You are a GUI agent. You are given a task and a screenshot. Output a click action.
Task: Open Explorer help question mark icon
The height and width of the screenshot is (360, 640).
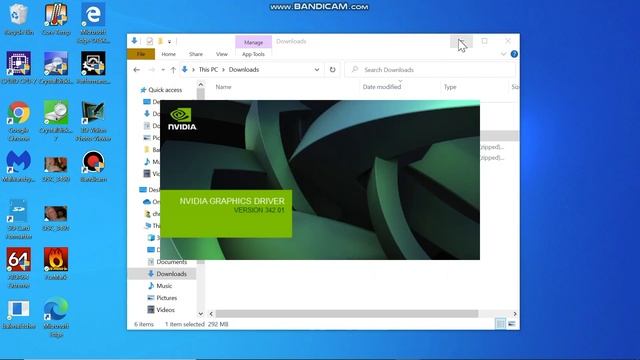(514, 54)
